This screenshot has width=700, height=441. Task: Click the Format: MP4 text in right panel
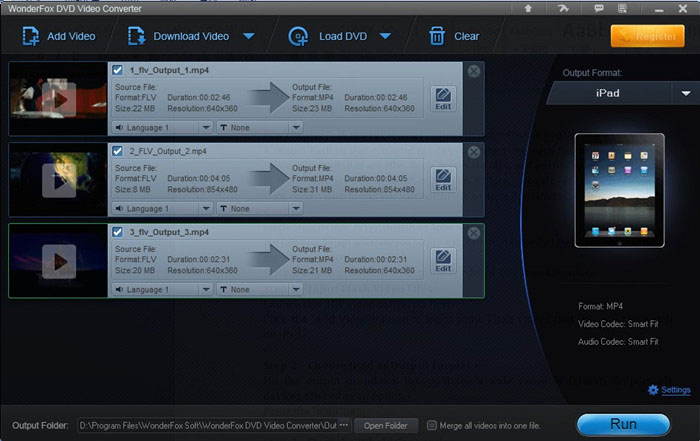point(600,306)
